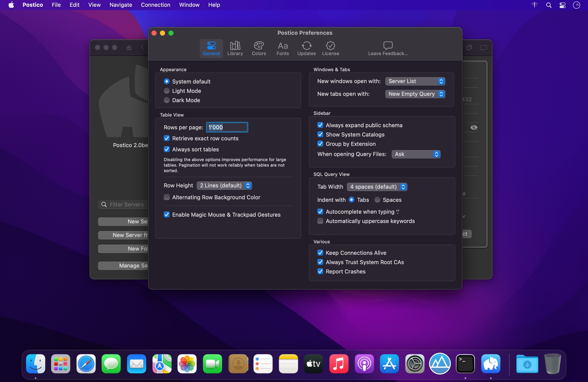
Task: Open the Row Height dropdown
Action: (224, 185)
